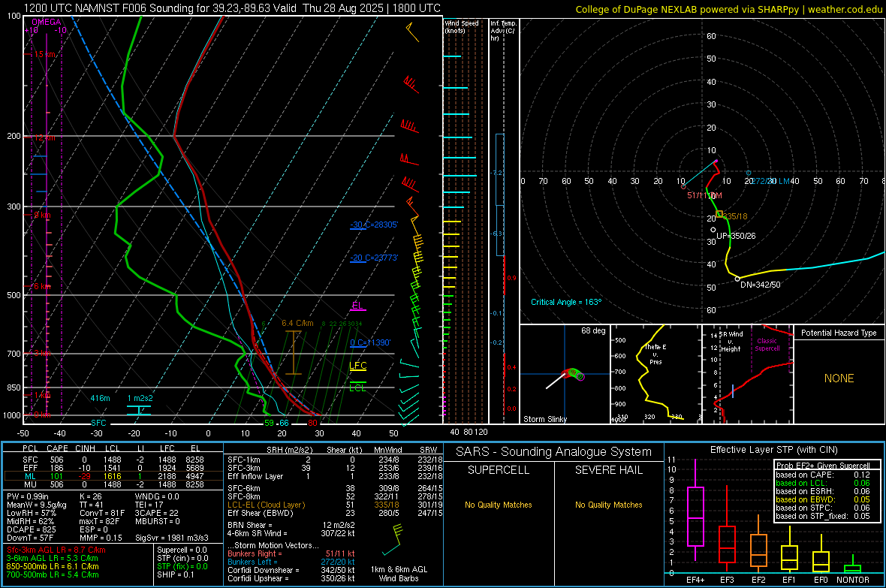The width and height of the screenshot is (886, 588).
Task: Click 'No Quality Matches' under SUPERCELL
Action: 499,505
